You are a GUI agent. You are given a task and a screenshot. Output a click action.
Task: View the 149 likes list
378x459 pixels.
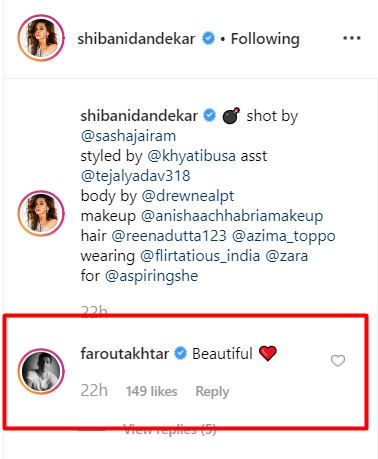tap(151, 391)
